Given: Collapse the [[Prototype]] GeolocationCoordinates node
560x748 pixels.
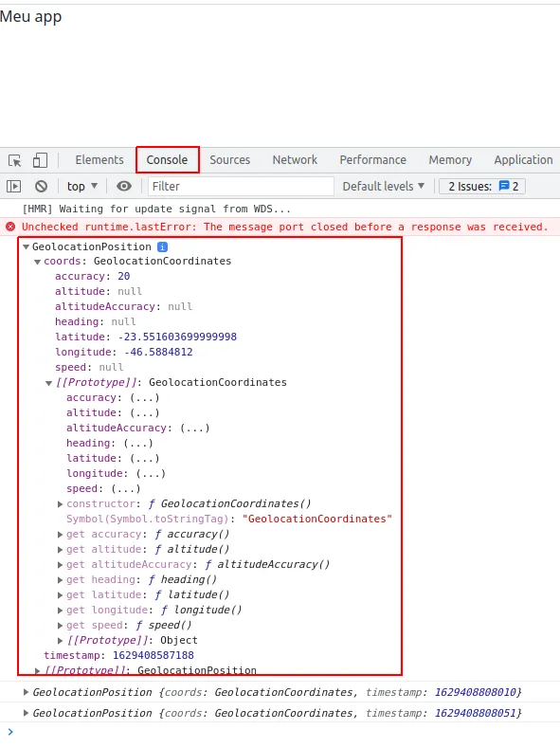Looking at the screenshot, I should [48, 383].
